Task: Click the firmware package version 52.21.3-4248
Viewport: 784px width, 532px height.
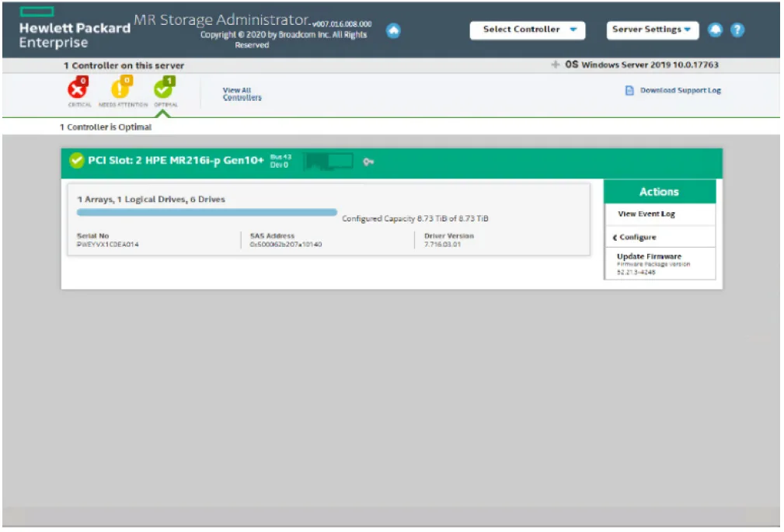Action: pos(636,273)
